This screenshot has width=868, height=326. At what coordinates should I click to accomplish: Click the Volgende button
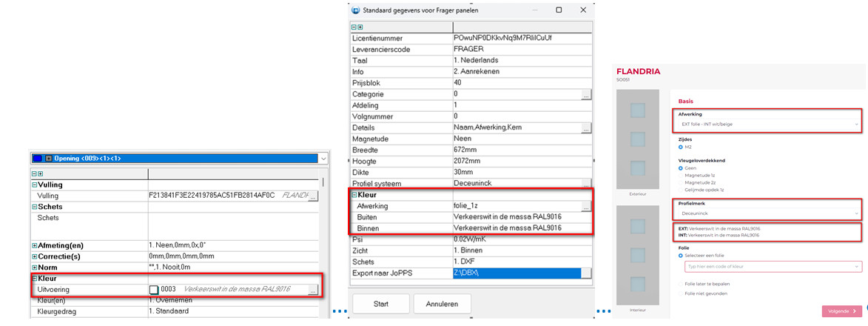(x=842, y=311)
